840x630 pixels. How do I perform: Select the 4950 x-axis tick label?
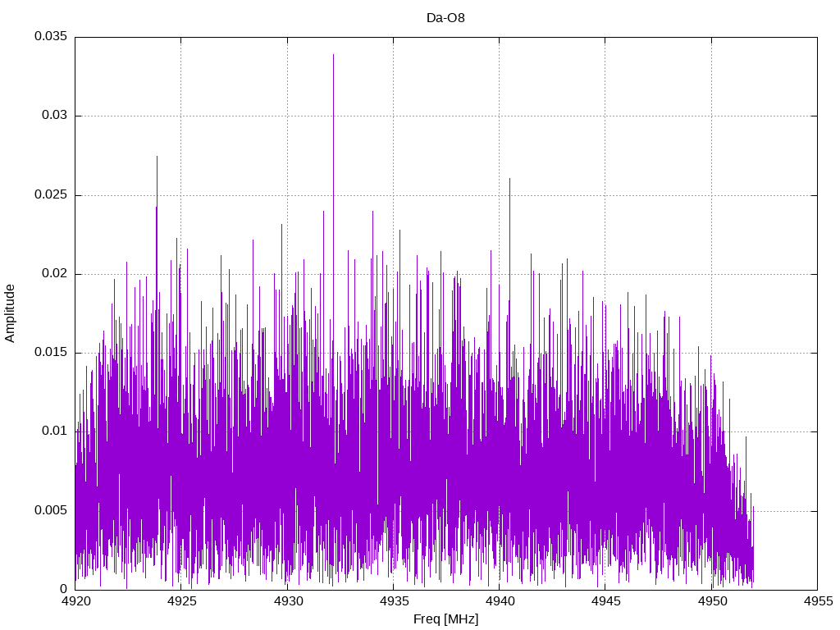click(x=711, y=601)
